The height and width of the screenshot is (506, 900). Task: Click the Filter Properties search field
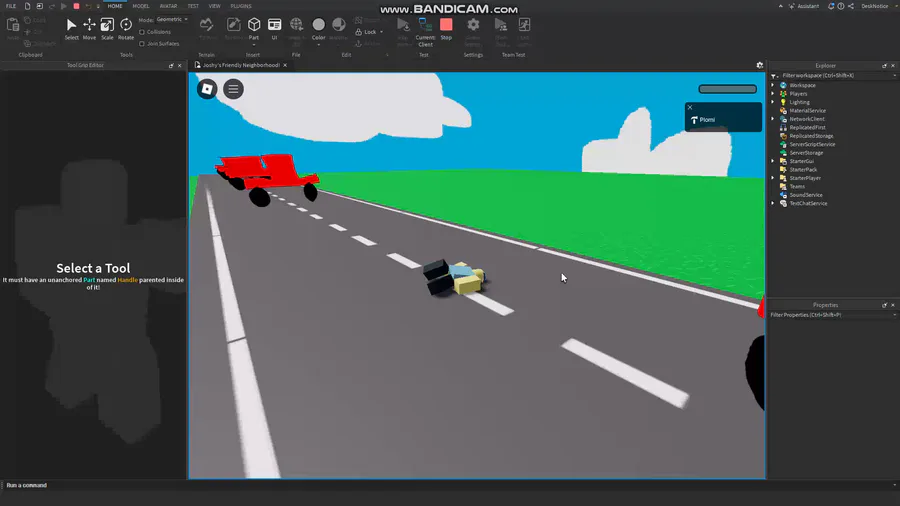click(832, 315)
